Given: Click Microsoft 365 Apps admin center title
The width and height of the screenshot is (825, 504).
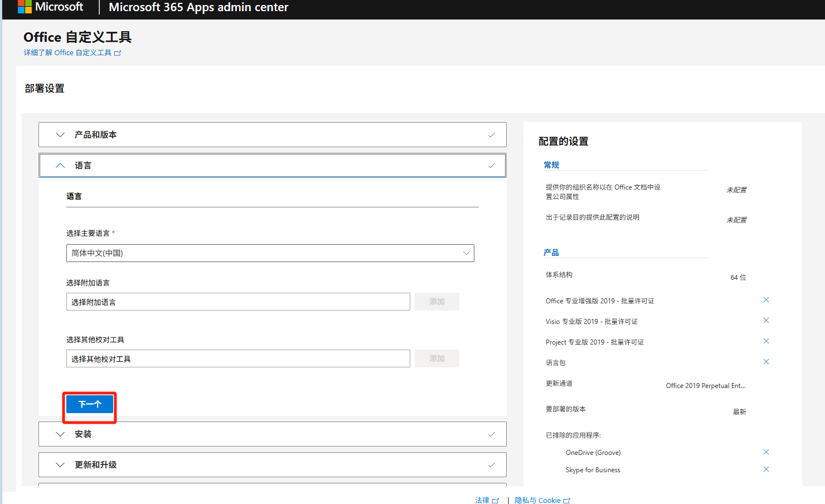Looking at the screenshot, I should pyautogui.click(x=198, y=7).
